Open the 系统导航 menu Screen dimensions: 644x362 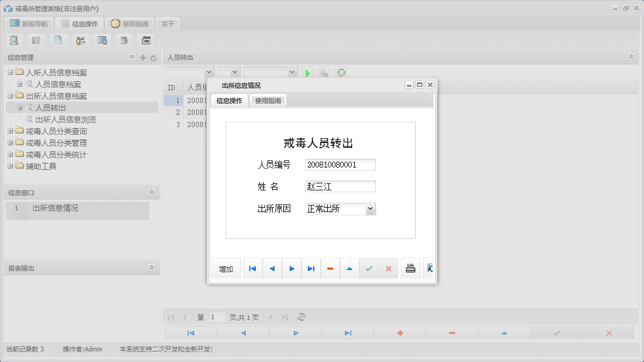[x=28, y=23]
